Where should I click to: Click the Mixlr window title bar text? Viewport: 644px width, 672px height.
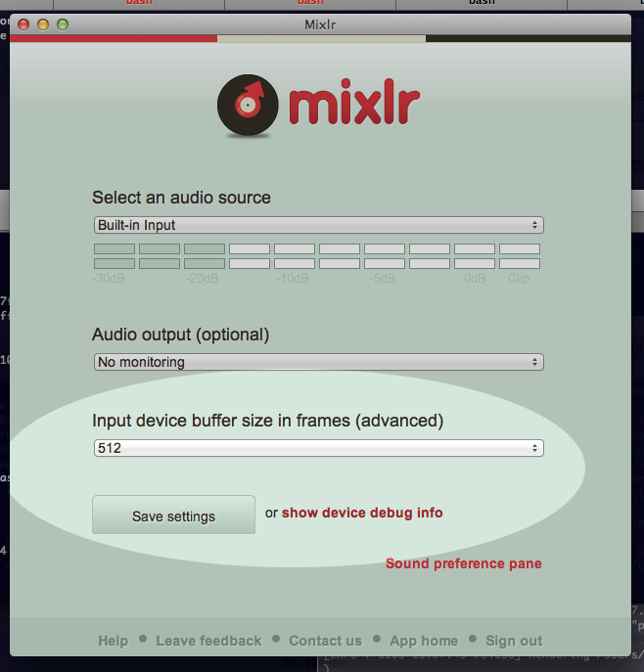(320, 24)
